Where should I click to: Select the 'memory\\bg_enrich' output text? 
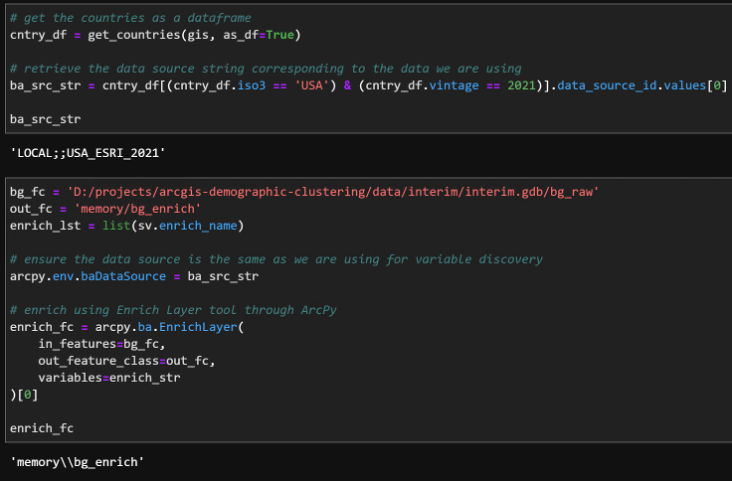point(77,462)
